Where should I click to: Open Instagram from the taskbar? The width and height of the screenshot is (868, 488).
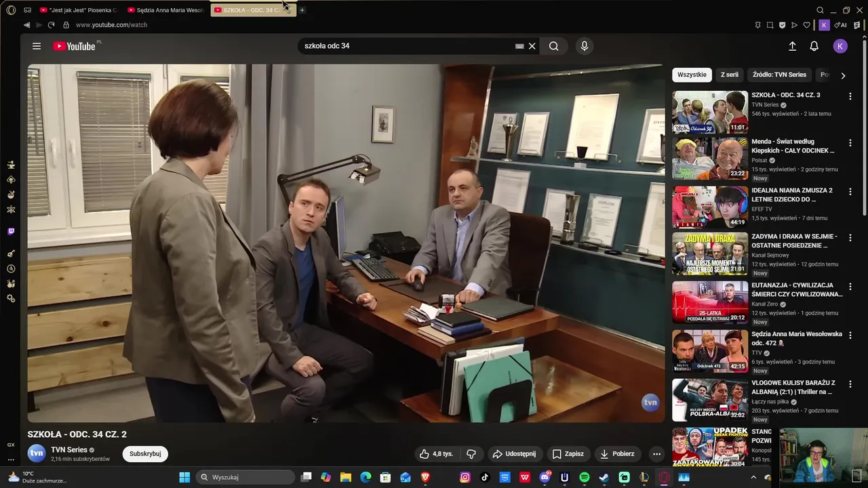pyautogui.click(x=465, y=477)
